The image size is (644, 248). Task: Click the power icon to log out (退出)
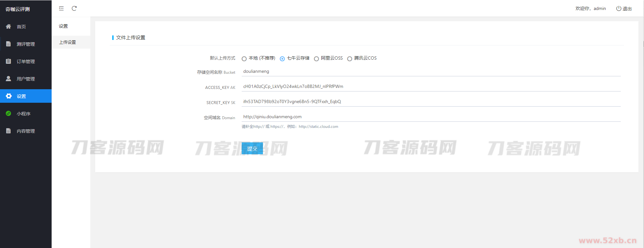[x=619, y=8]
